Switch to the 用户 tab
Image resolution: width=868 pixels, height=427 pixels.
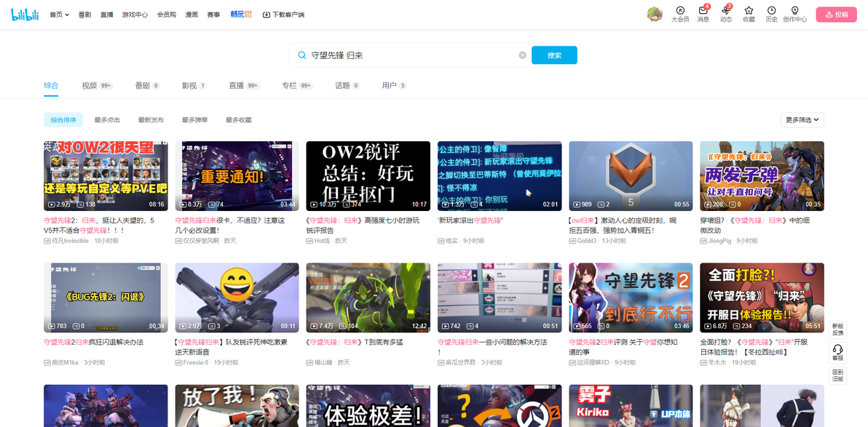[x=394, y=86]
